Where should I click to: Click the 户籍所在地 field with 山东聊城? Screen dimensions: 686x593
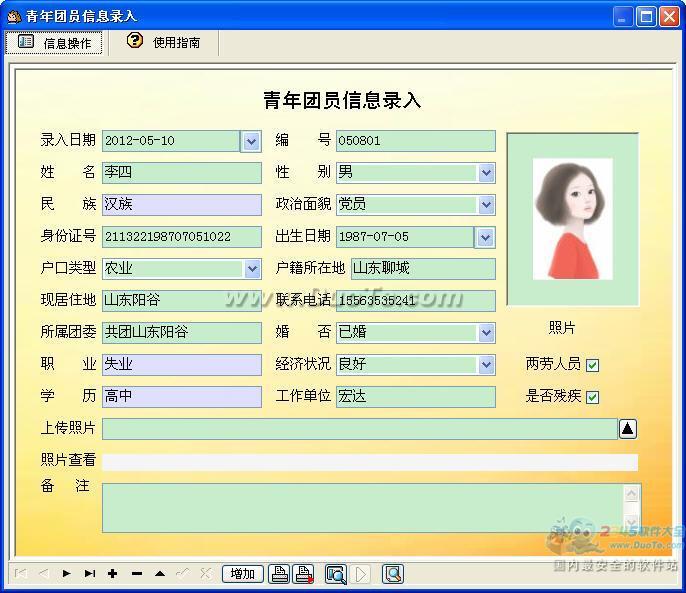[423, 269]
